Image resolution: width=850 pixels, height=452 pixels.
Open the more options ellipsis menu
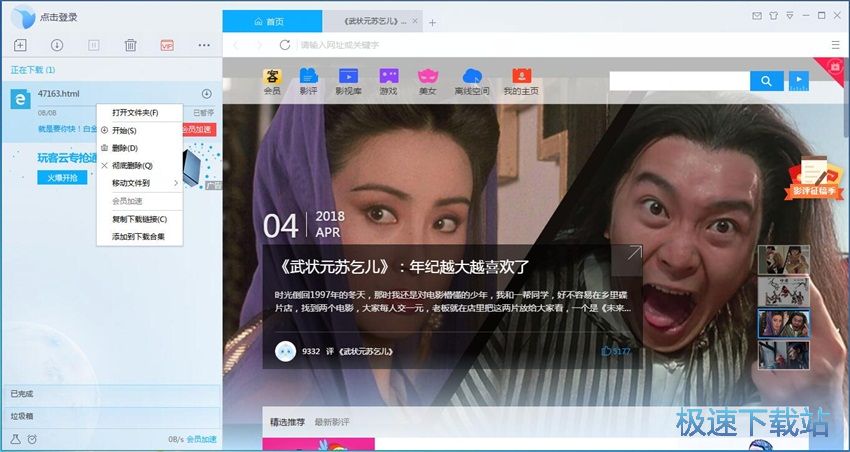pyautogui.click(x=204, y=45)
